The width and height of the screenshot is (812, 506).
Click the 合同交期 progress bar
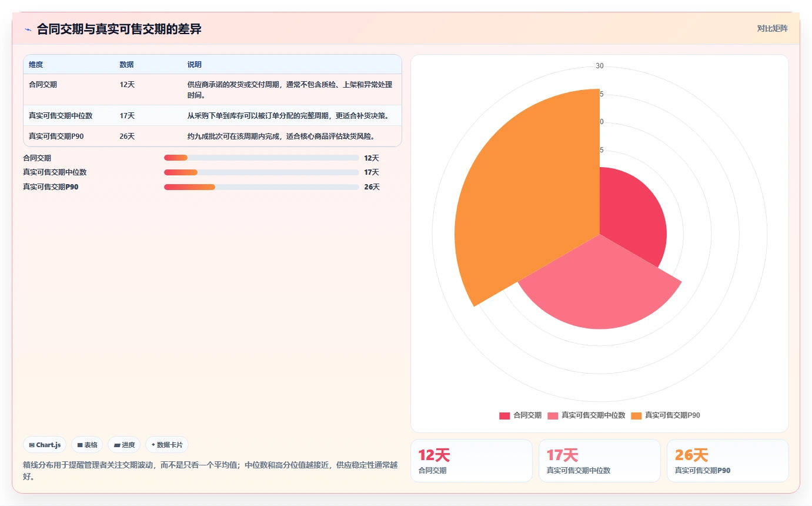(x=262, y=158)
